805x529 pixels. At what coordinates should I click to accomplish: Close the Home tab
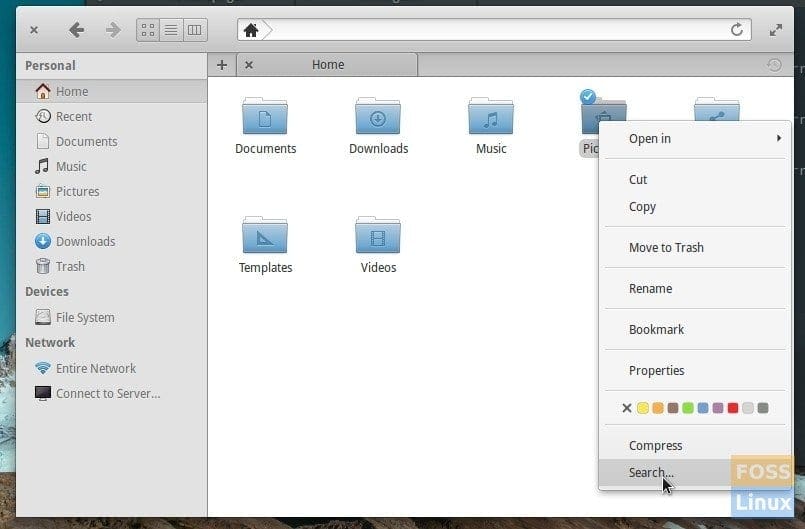tap(249, 65)
